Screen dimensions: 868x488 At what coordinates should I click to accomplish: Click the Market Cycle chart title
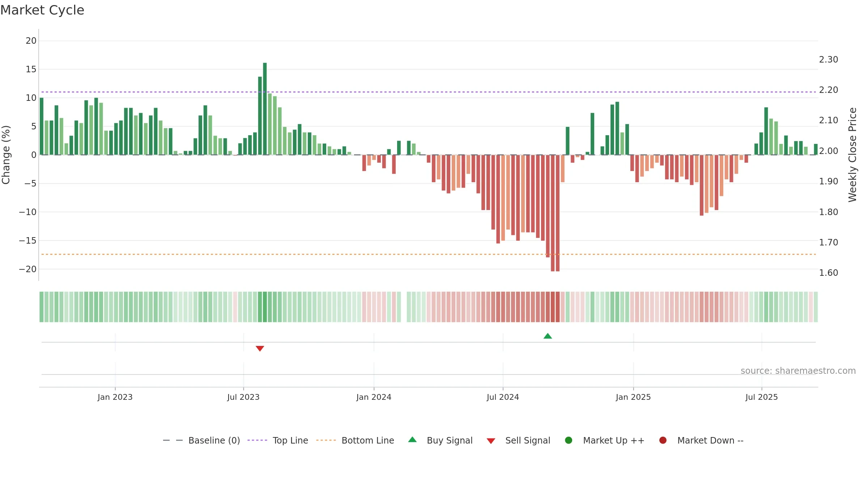point(42,10)
